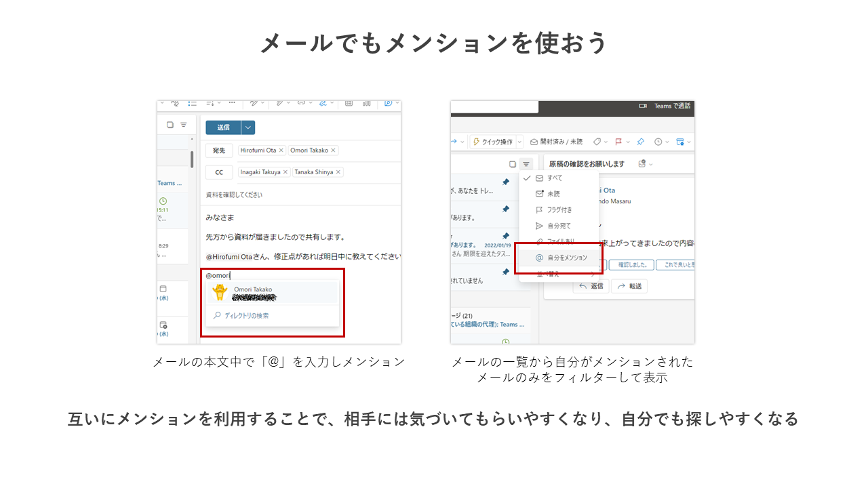Select 自分をメンション in the filter menu

coord(559,258)
